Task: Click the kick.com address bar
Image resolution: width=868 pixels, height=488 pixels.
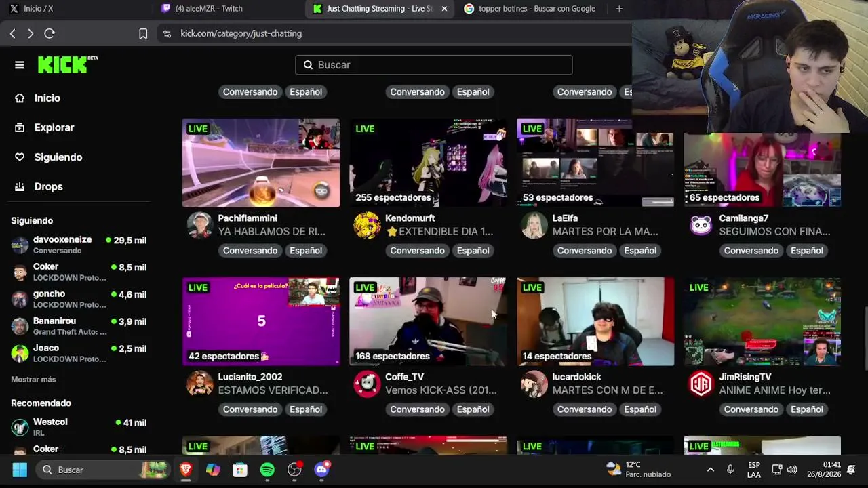Action: point(393,33)
